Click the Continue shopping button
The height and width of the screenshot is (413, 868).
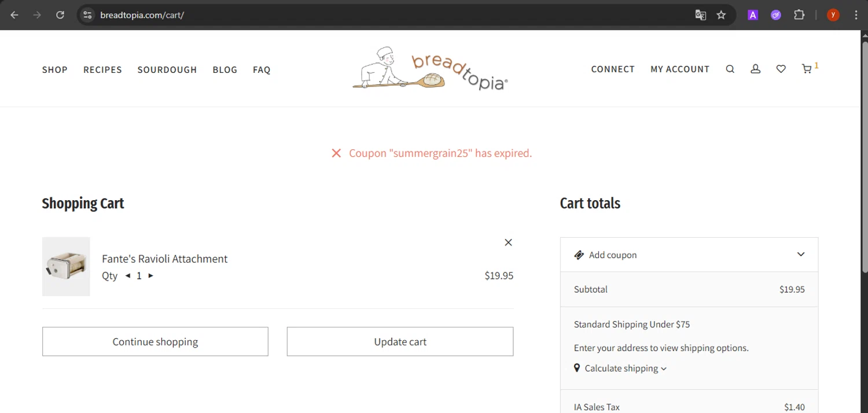click(x=155, y=342)
